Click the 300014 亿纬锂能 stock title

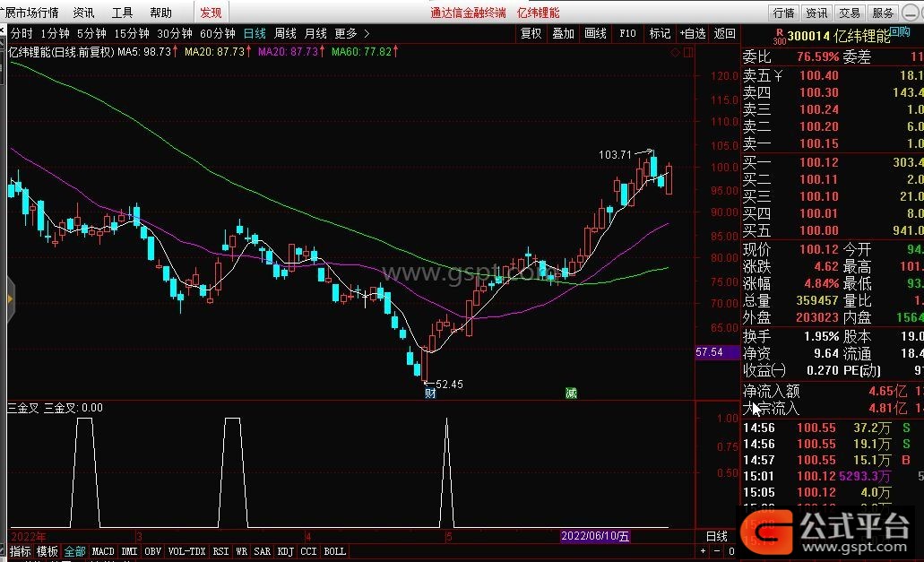(838, 36)
